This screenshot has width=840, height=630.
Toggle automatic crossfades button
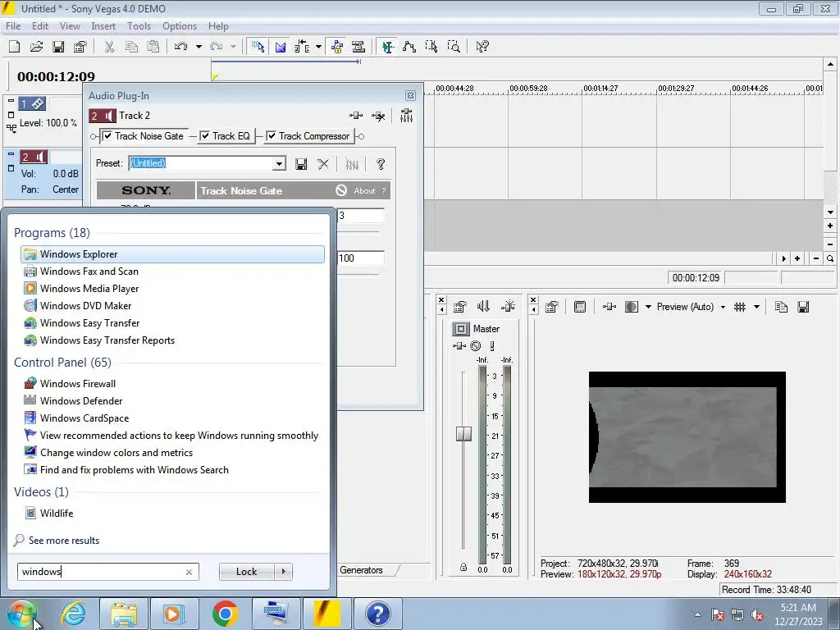[x=281, y=47]
